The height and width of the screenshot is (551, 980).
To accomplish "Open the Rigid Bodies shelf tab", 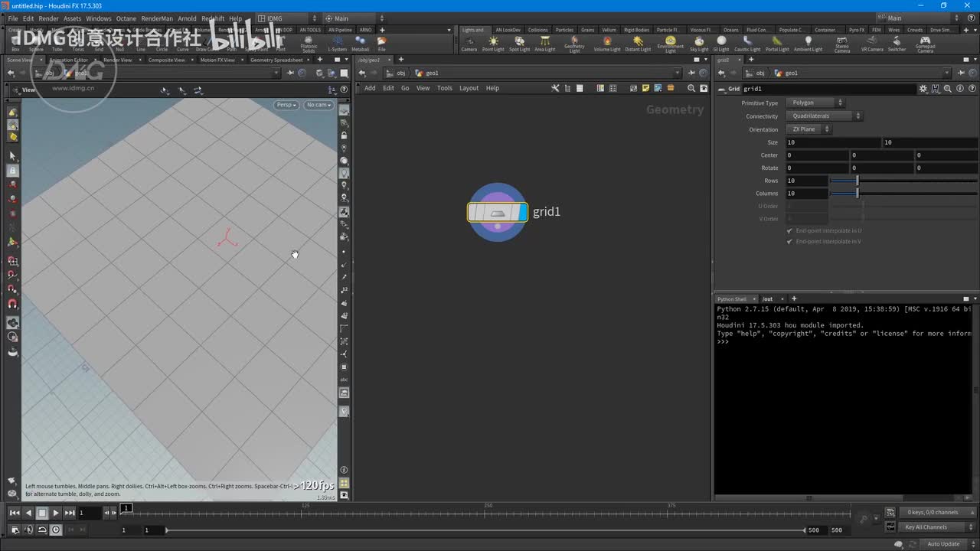I will pos(636,30).
